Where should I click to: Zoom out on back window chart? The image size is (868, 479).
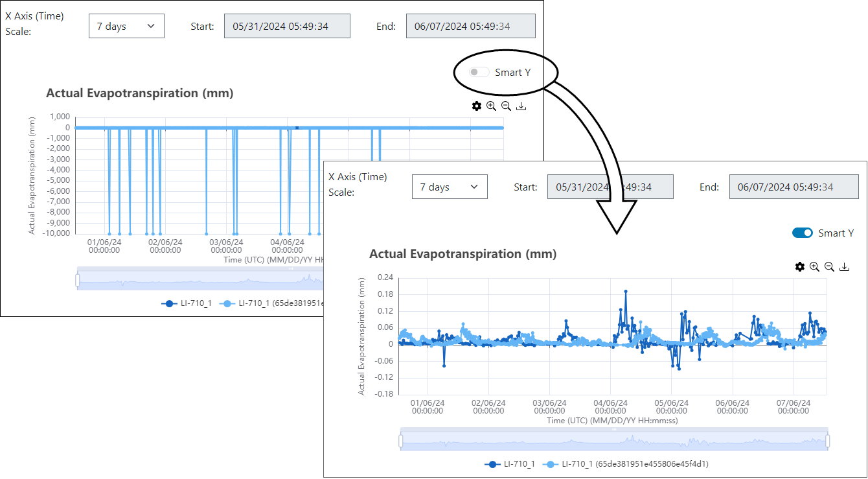pos(507,106)
